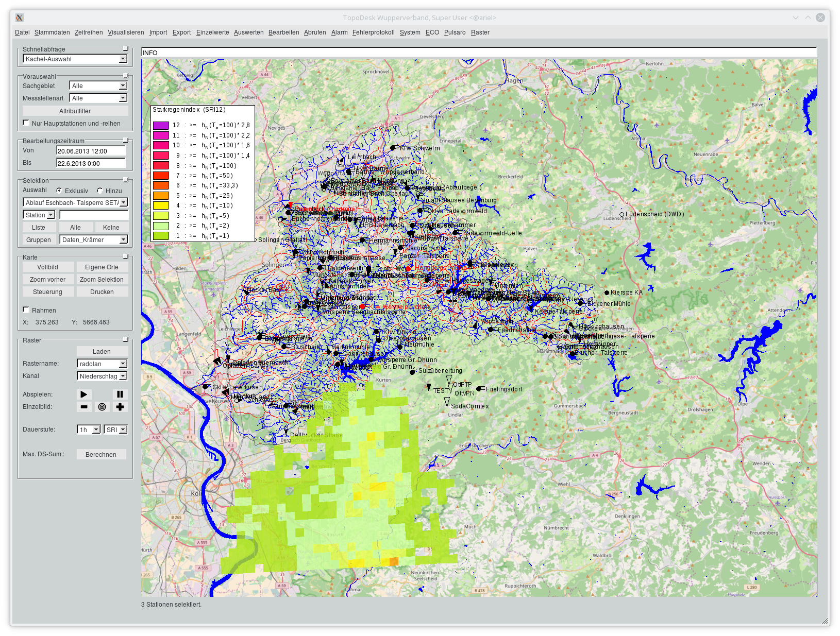Click the Von date input field
This screenshot has height=636, width=840.
(x=91, y=151)
